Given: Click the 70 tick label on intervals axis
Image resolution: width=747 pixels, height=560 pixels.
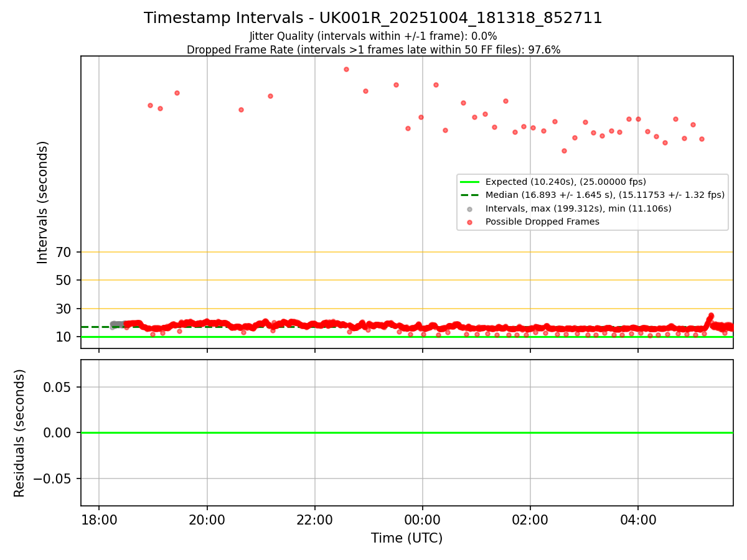Looking at the screenshot, I should point(65,253).
